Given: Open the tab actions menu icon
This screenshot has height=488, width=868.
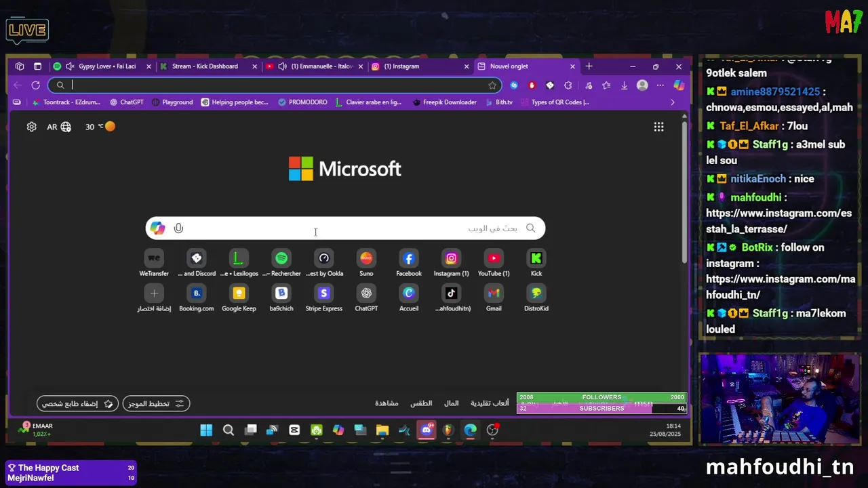Looking at the screenshot, I should (x=37, y=66).
